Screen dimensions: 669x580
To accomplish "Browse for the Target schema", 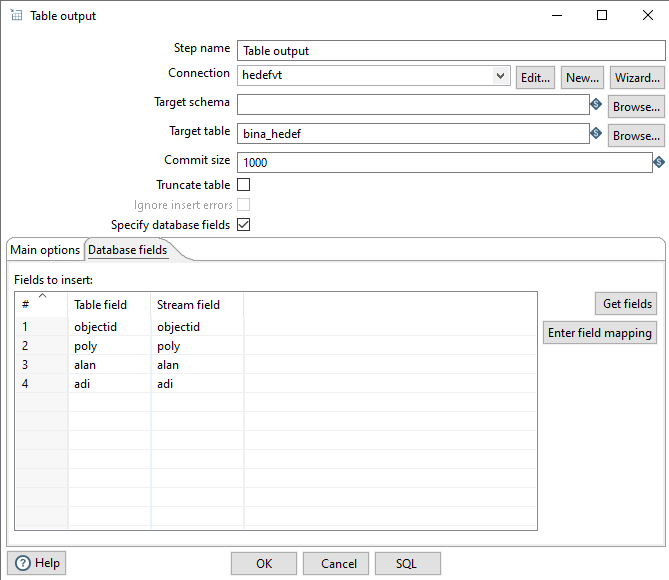I will (636, 107).
